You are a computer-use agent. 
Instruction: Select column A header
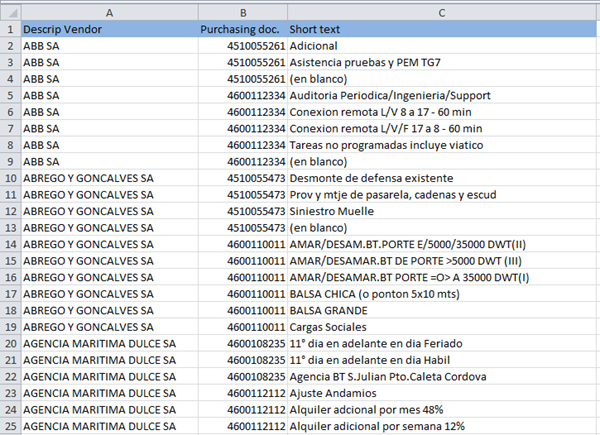[109, 13]
